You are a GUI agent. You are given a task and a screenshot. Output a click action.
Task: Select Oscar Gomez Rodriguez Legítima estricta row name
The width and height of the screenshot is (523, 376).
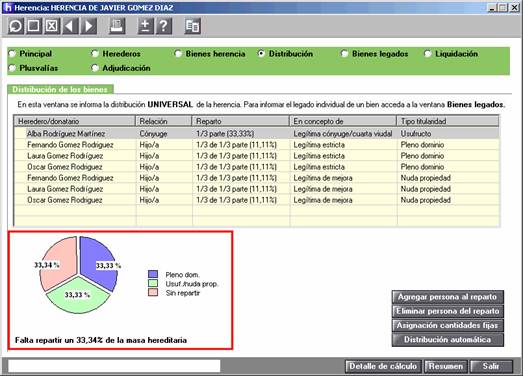point(65,167)
